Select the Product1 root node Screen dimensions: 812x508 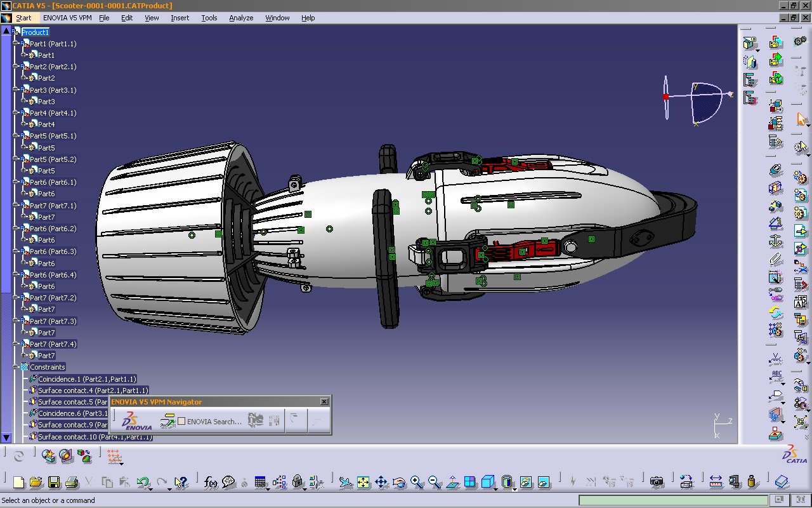[x=35, y=32]
